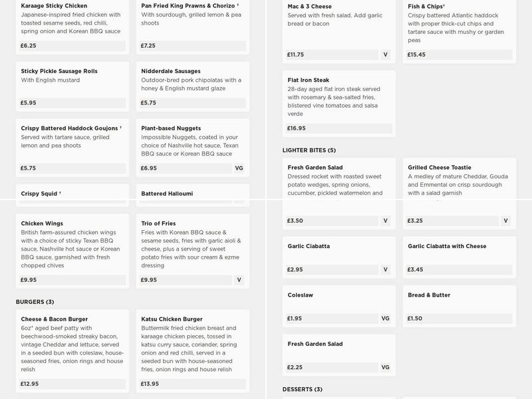
Task: Click the VG badge on the Coleslaw card
Action: tap(385, 319)
